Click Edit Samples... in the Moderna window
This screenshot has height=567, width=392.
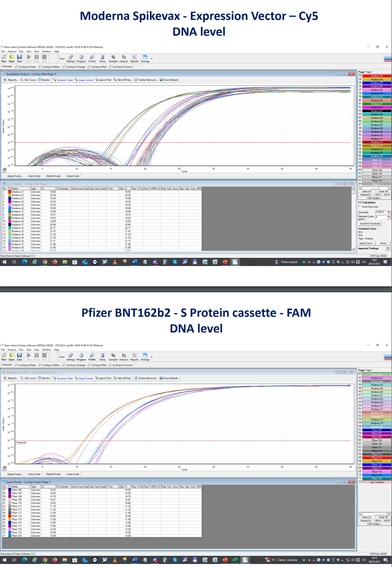pyautogui.click(x=374, y=198)
